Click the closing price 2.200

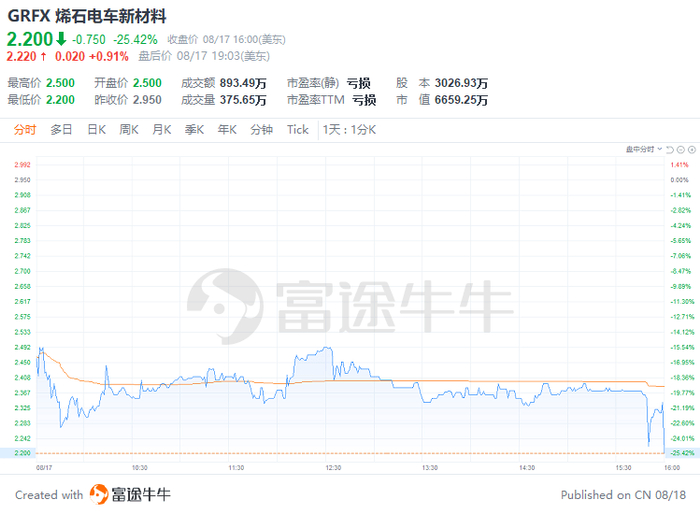pyautogui.click(x=30, y=39)
